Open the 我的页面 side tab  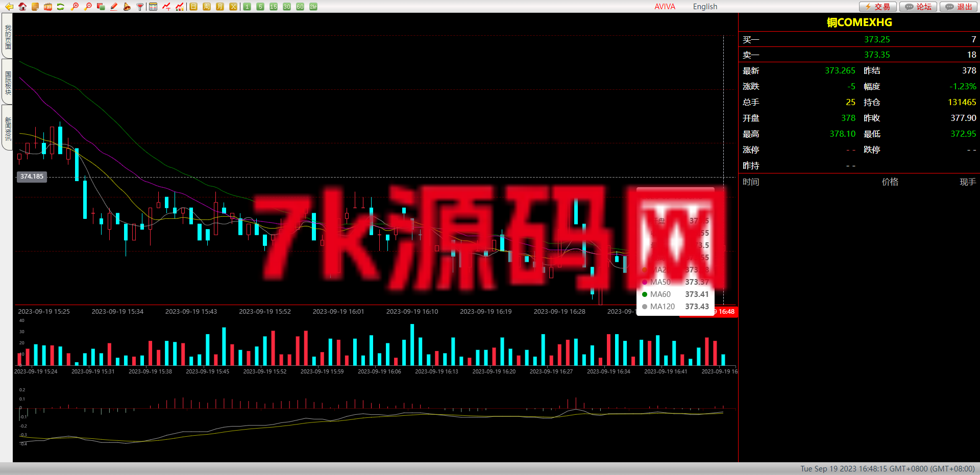(x=8, y=36)
